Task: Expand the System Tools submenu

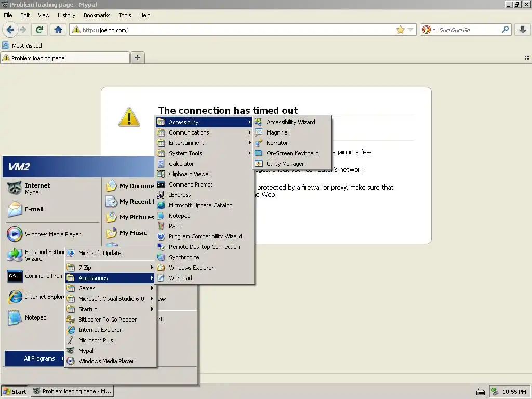Action: (205, 153)
